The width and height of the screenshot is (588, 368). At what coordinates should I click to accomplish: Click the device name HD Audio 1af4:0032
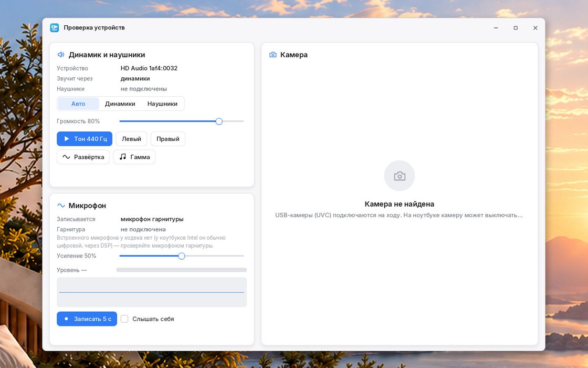[149, 68]
